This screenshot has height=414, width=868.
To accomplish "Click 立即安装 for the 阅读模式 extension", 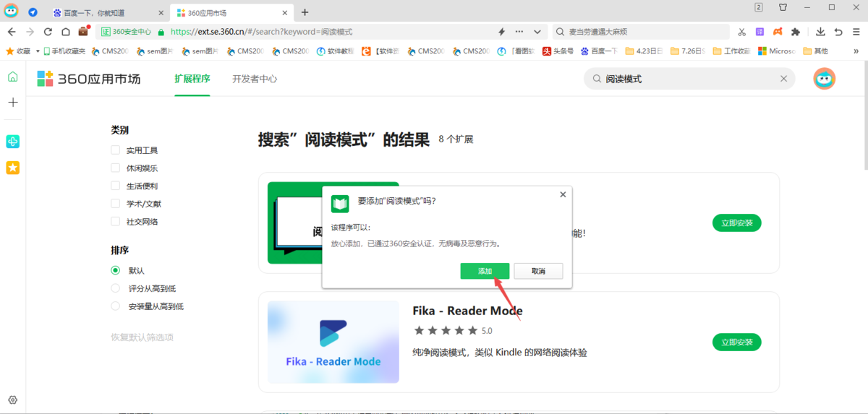I will pyautogui.click(x=737, y=223).
